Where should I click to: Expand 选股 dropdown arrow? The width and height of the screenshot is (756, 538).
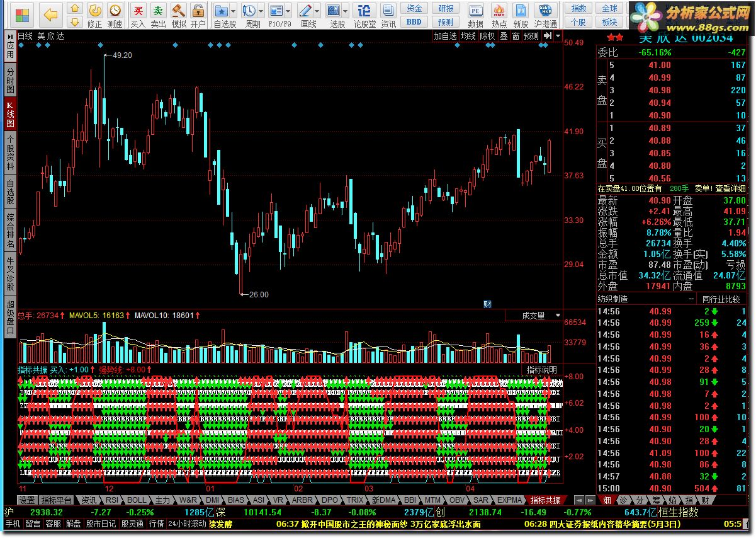coord(346,12)
